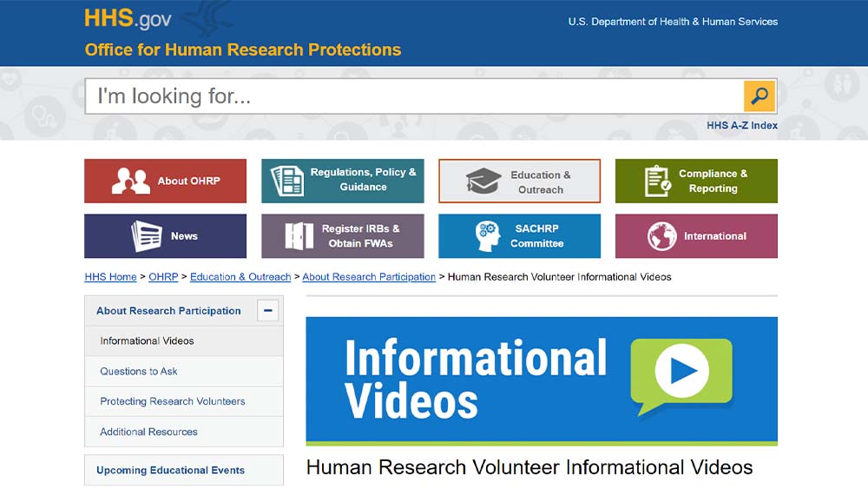Viewport: 868px width, 489px height.
Task: Click the graduation cap icon
Action: (x=483, y=181)
